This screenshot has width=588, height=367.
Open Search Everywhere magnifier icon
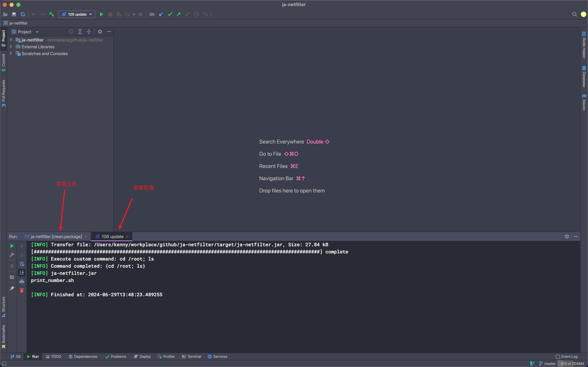(x=574, y=14)
